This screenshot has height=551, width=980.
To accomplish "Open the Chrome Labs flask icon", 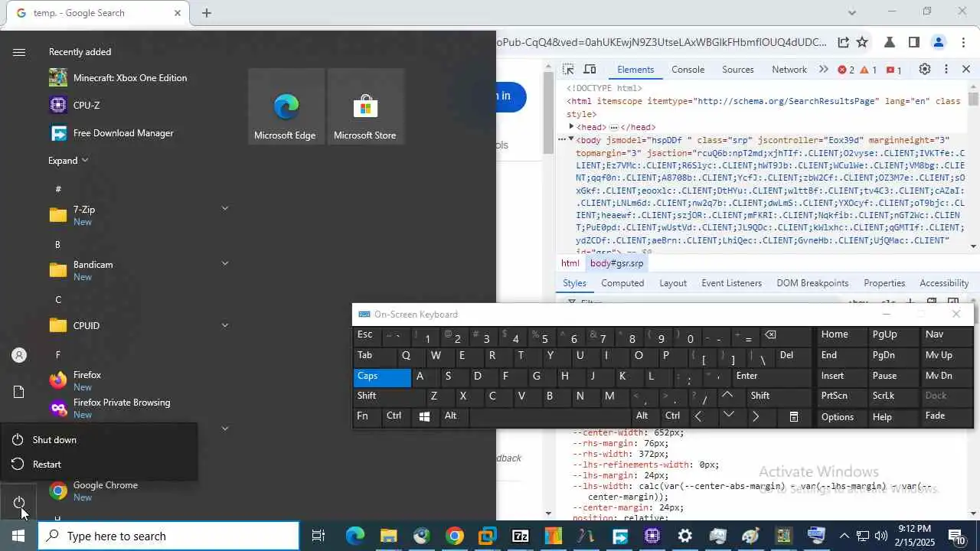I will coord(890,42).
